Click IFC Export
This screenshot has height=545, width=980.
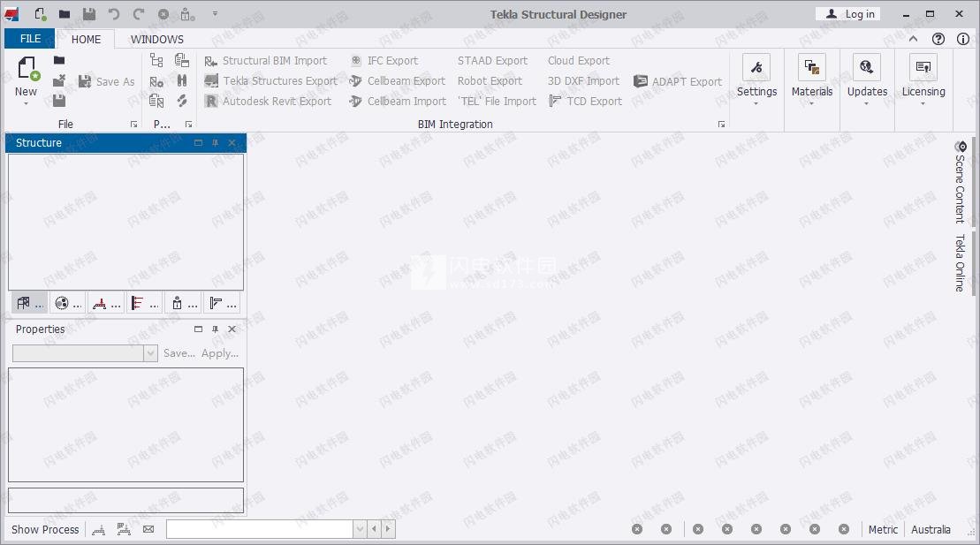[x=384, y=61]
